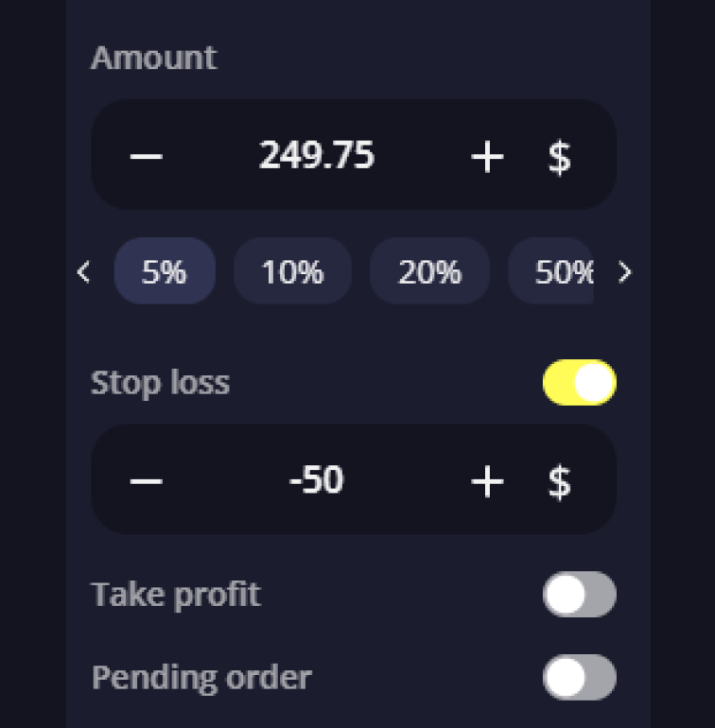Click the Pending order label
The width and height of the screenshot is (715, 728).
[x=201, y=677]
